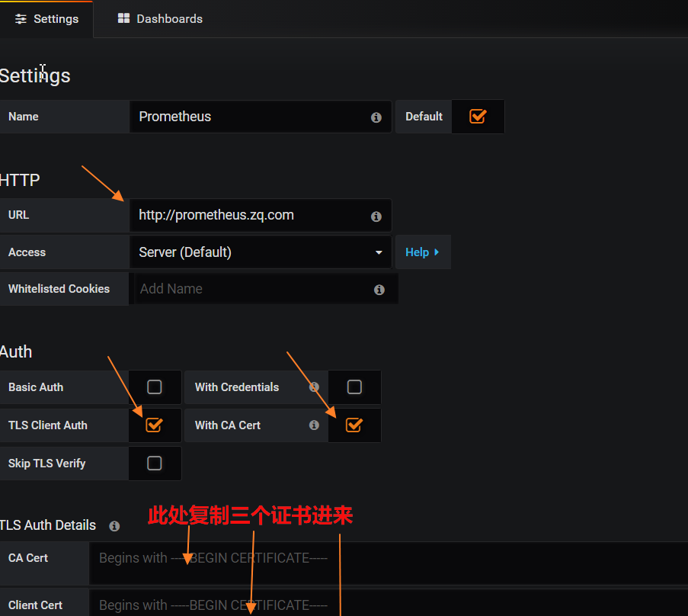Click the 'URL' field label
The image size is (688, 616).
pos(18,215)
